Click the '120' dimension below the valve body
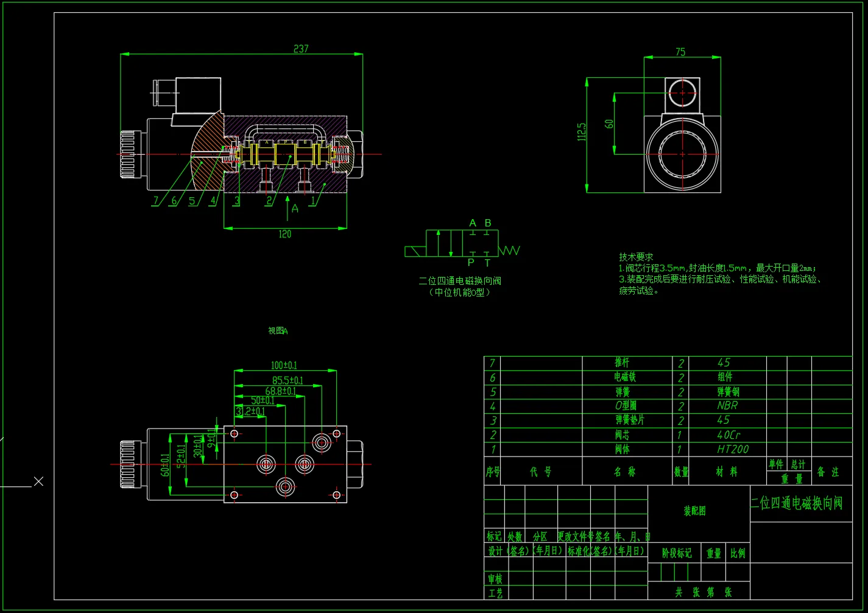 click(284, 234)
